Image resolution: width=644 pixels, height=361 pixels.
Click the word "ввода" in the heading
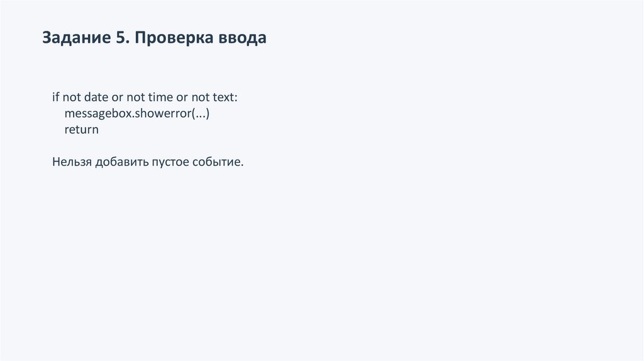[x=242, y=38]
